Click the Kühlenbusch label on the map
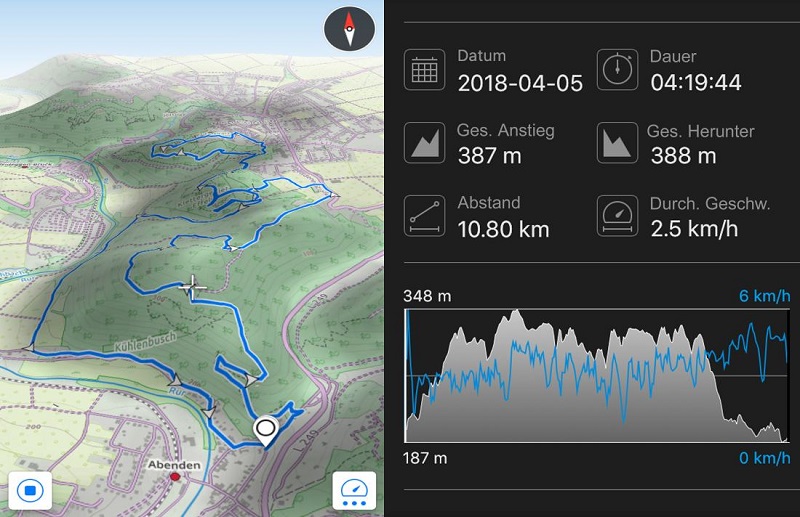 (x=145, y=341)
